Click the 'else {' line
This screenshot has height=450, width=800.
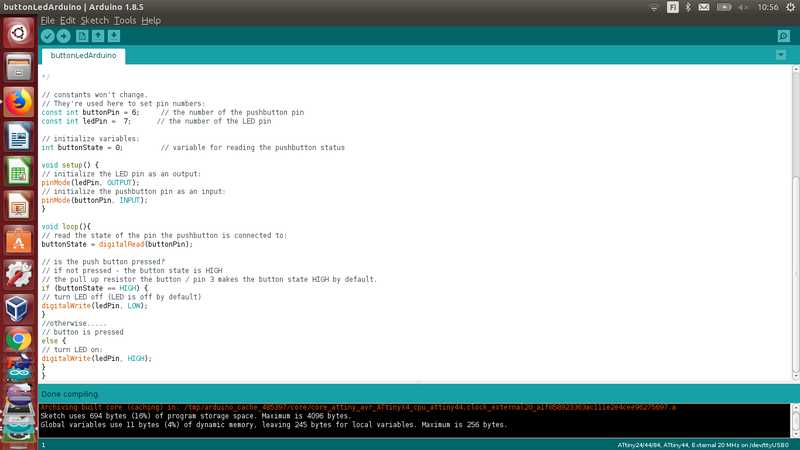(54, 341)
